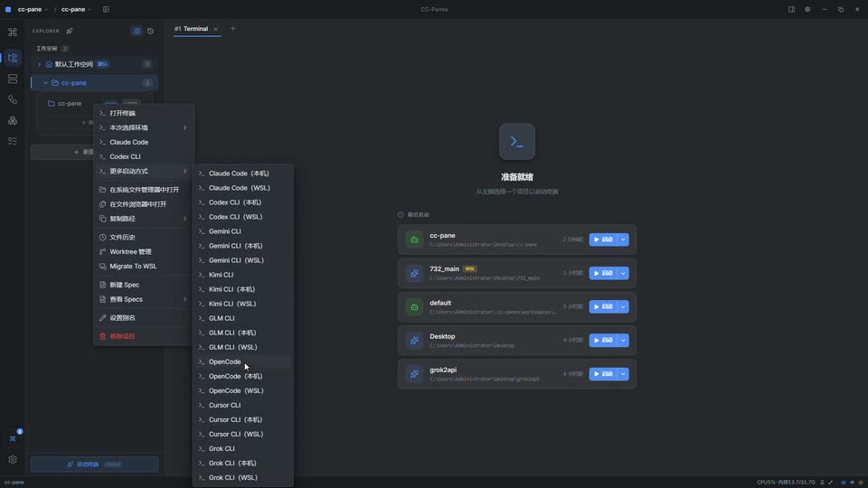Screen dimensions: 868x488
Task: Select the cc-pane project folder row
Action: pos(95,103)
